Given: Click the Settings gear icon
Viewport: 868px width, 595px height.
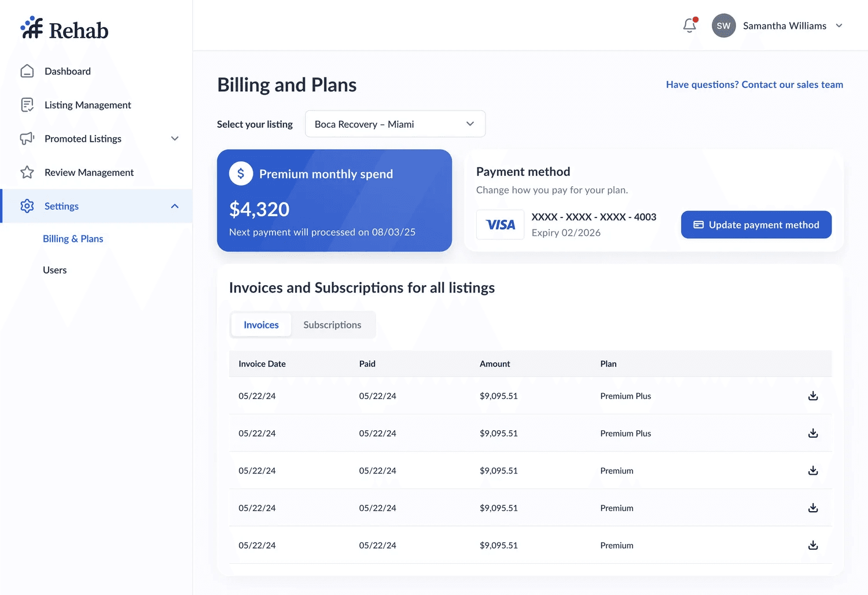Looking at the screenshot, I should (x=27, y=206).
